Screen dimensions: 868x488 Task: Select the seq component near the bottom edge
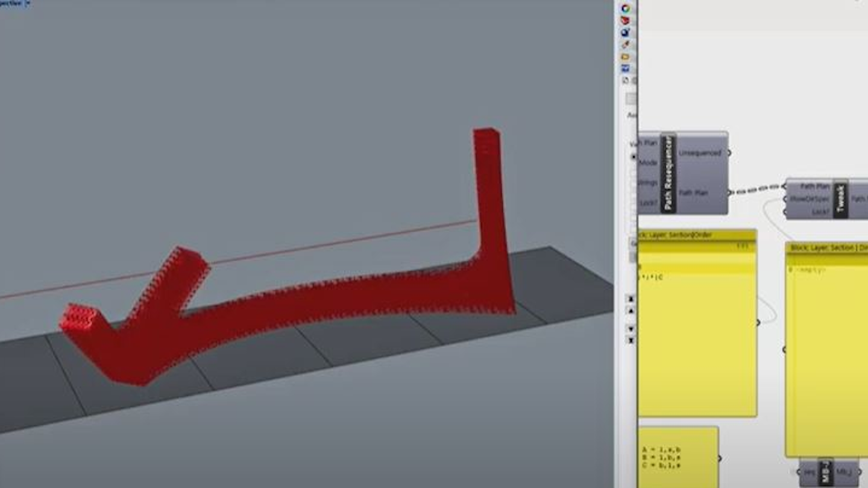click(x=808, y=472)
